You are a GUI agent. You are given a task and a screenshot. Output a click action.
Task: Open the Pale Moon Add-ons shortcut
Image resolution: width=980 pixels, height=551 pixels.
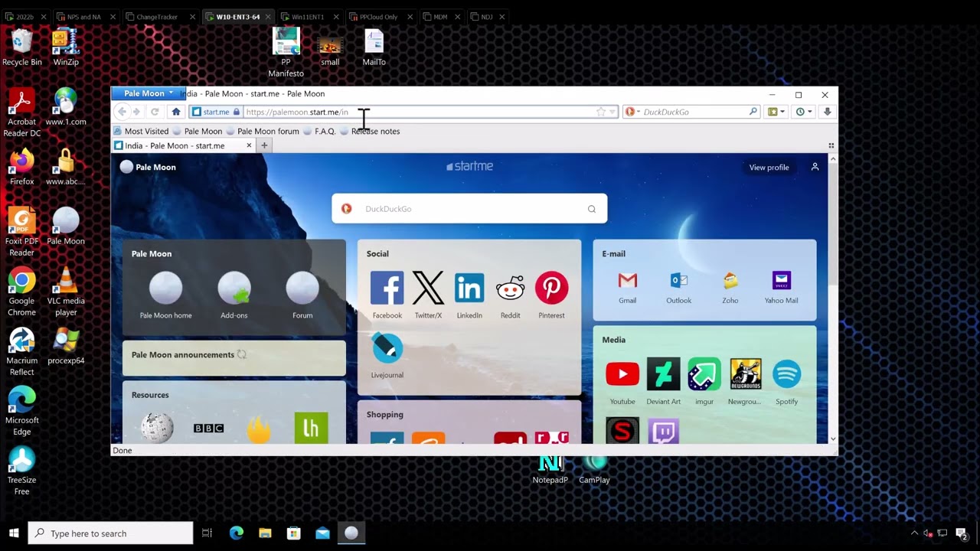[234, 295]
